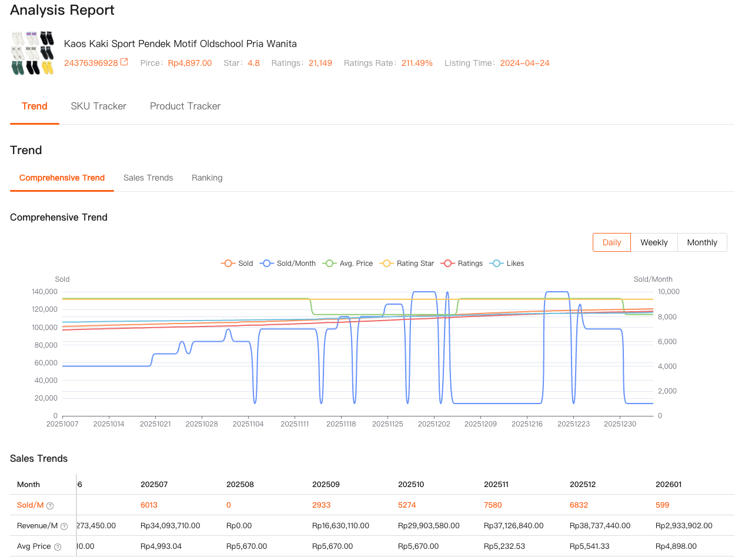This screenshot has height=560, width=735.
Task: Open the Product Tracker tab
Action: (185, 106)
